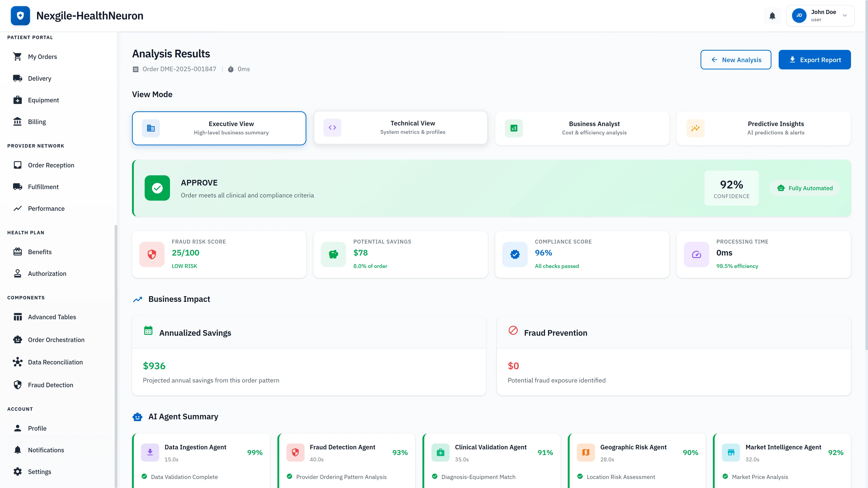
Task: Select the Technical View mode card
Action: pyautogui.click(x=400, y=128)
